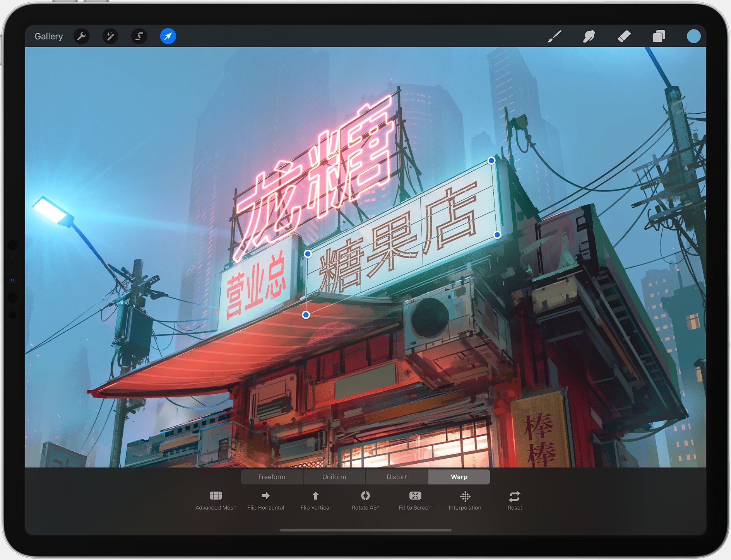731x560 pixels.
Task: Keep Warp mode selected
Action: (x=459, y=477)
